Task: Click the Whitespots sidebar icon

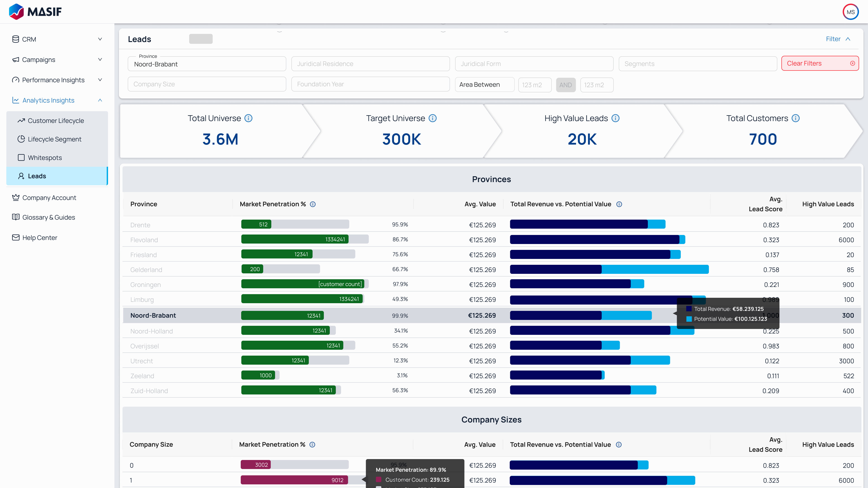Action: pos(21,157)
